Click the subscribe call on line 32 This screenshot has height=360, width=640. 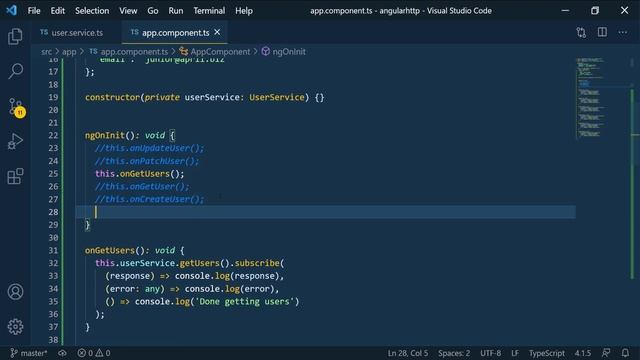(257, 263)
